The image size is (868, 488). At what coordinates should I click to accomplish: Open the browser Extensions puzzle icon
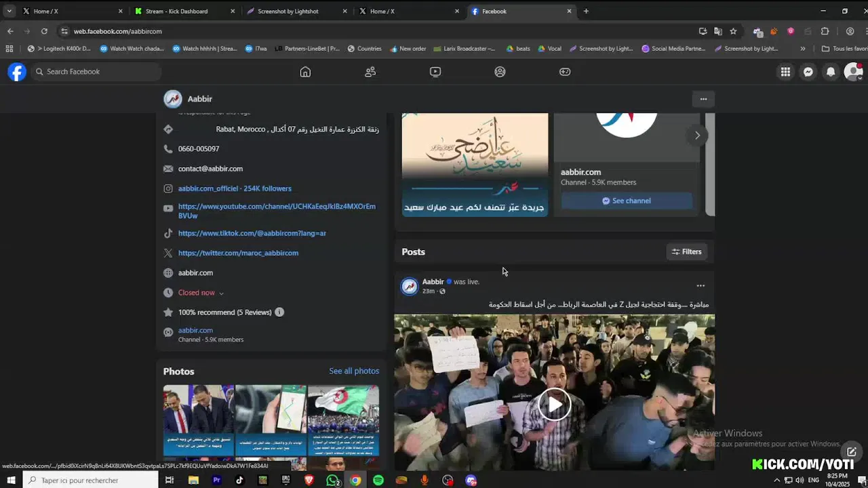pos(825,31)
